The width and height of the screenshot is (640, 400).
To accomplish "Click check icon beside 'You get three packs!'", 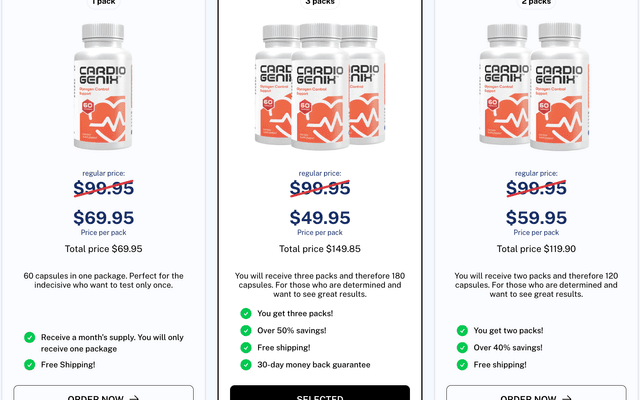I will click(x=246, y=313).
